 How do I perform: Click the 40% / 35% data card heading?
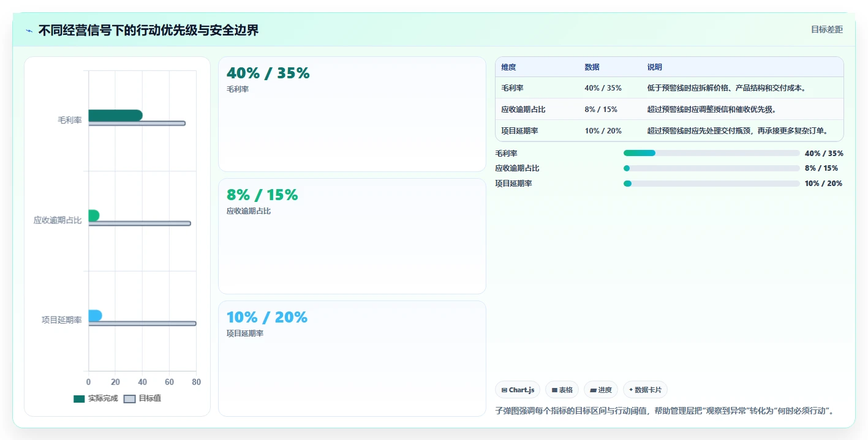(268, 73)
